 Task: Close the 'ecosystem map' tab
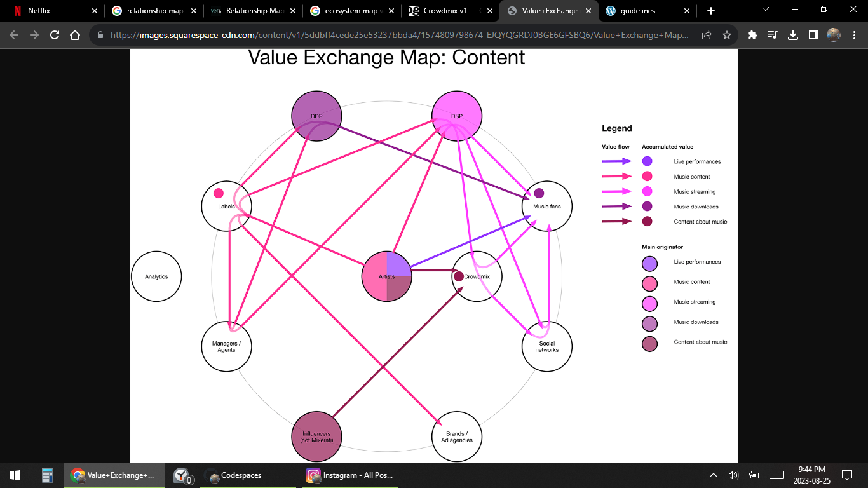(x=392, y=11)
